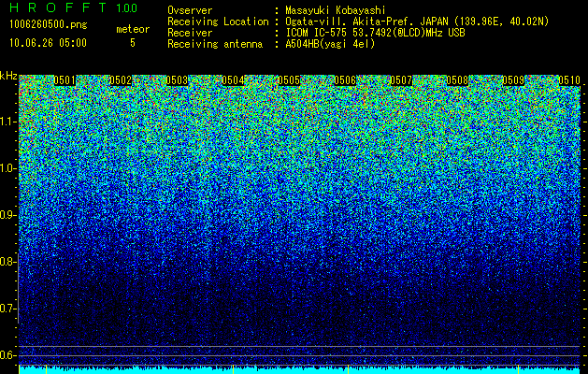Click the ICOM IC-575 receiver details
The image size is (588, 374).
[375, 33]
